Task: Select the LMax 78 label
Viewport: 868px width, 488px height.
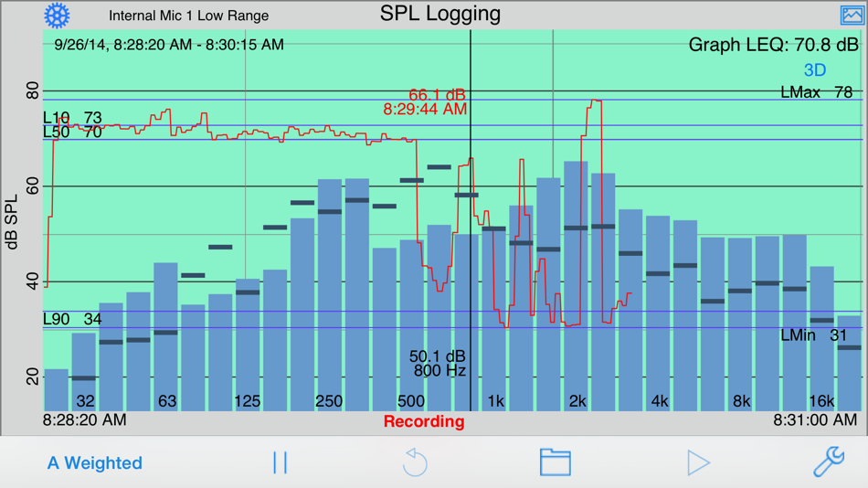Action: (x=817, y=92)
